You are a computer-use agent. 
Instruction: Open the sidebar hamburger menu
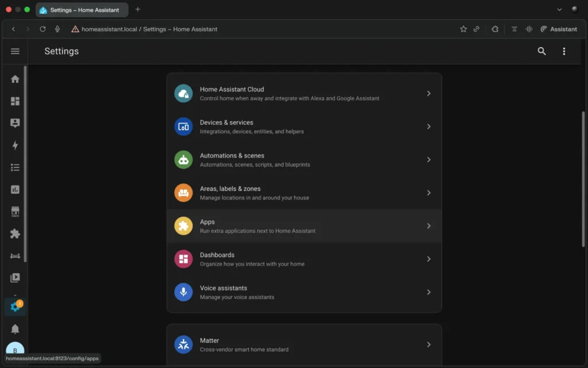15,51
